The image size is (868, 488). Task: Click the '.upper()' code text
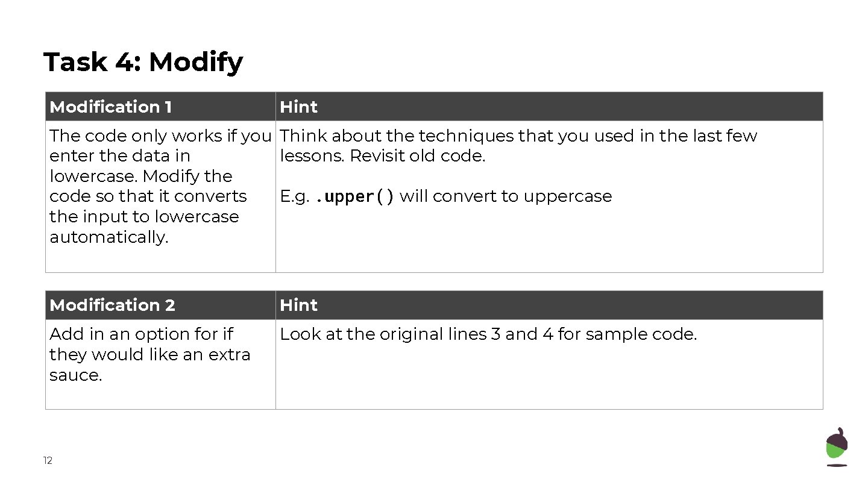(355, 197)
